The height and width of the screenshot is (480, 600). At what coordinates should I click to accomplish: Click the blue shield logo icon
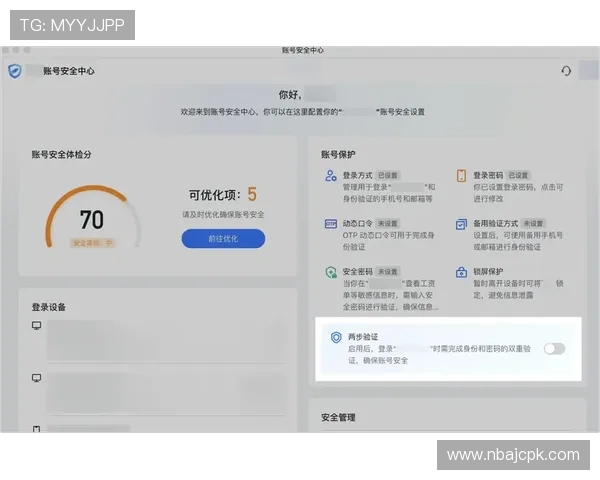click(x=15, y=71)
